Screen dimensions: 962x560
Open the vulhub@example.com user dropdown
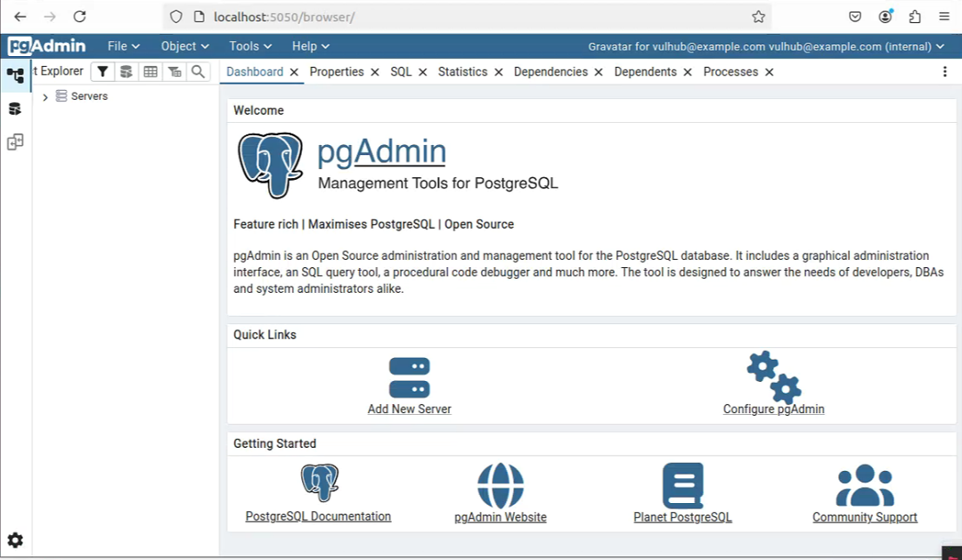tap(766, 46)
